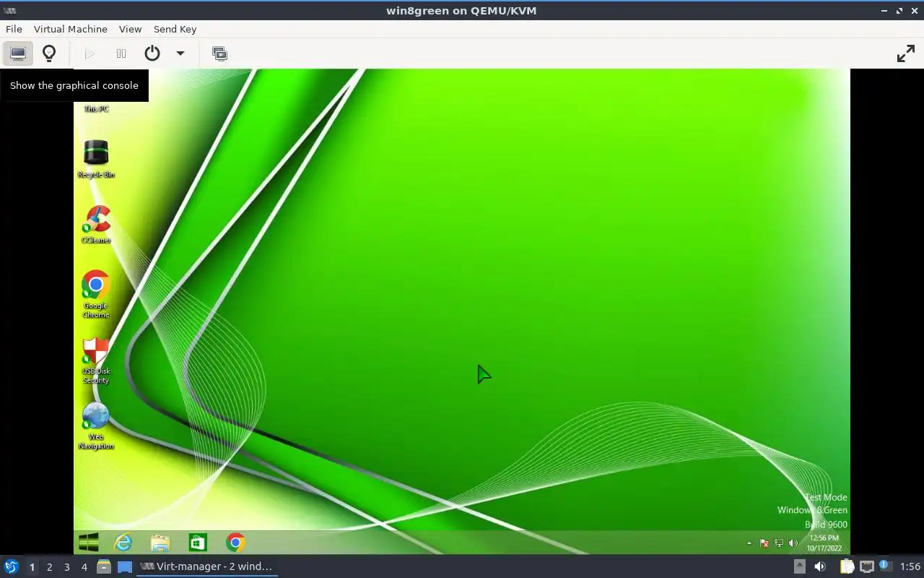
Task: Open the Windows Start button in guest
Action: tap(89, 543)
